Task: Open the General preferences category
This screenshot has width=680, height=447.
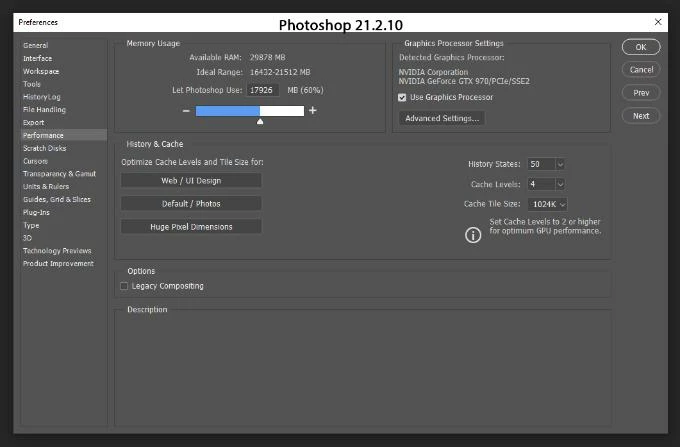Action: pos(36,45)
